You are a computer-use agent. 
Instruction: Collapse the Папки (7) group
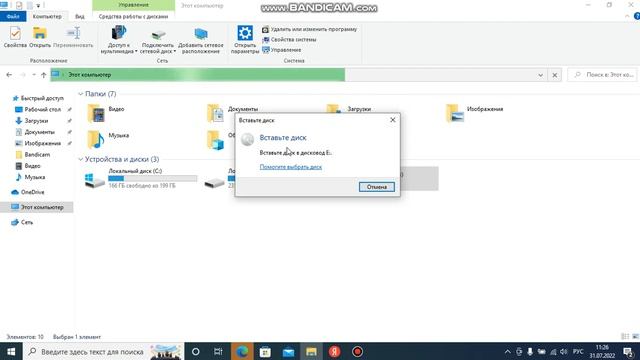tap(80, 94)
